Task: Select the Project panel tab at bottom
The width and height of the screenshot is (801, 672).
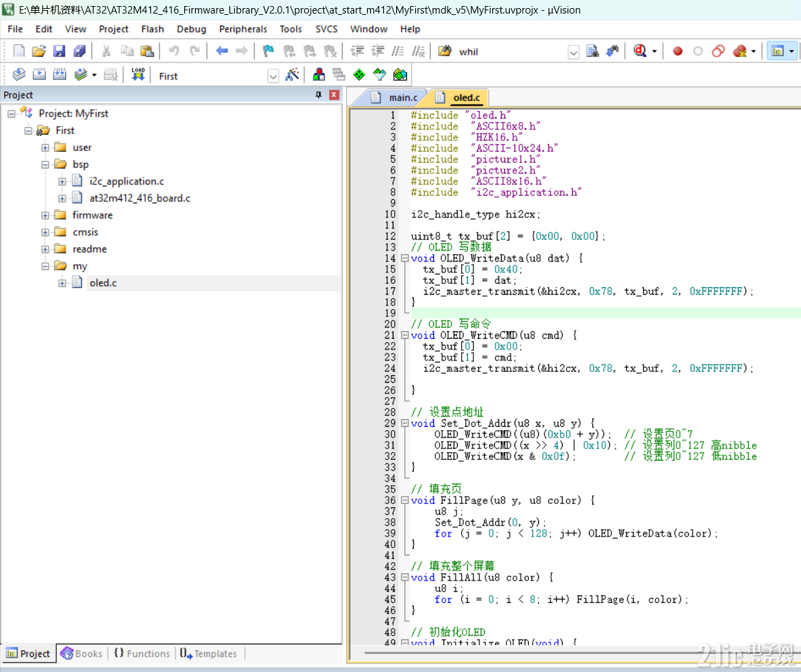Action: (x=28, y=654)
